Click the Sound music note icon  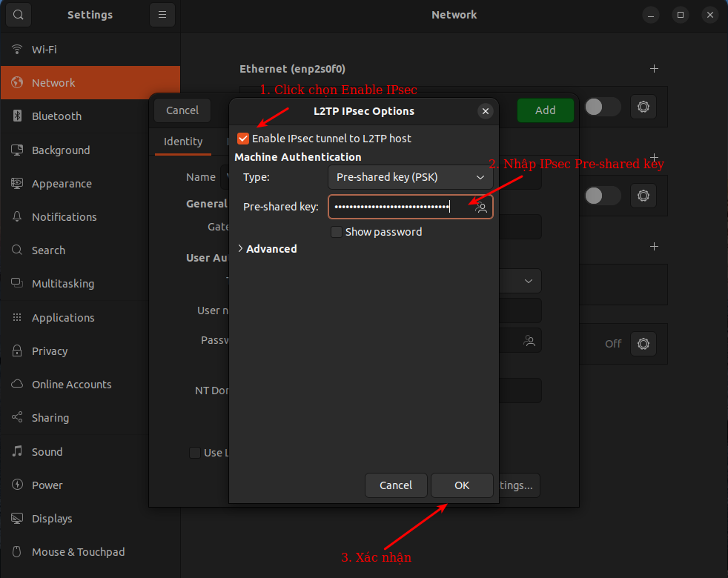click(17, 451)
